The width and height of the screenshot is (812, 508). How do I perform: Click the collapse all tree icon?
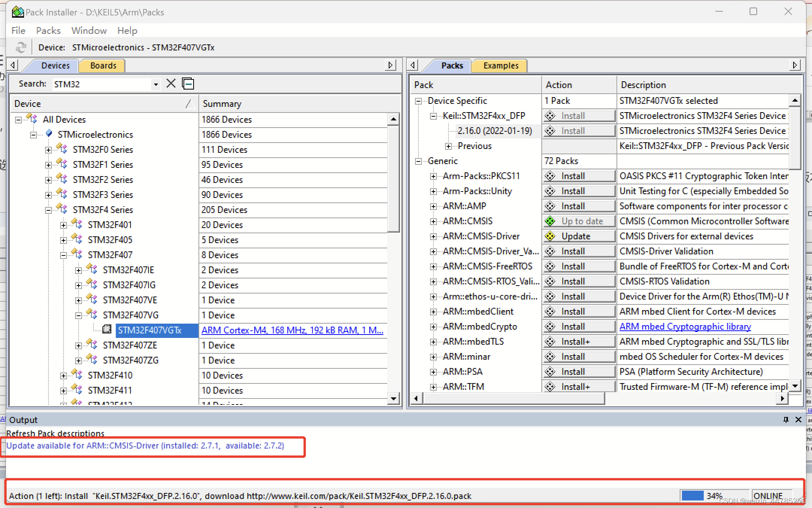(x=188, y=84)
